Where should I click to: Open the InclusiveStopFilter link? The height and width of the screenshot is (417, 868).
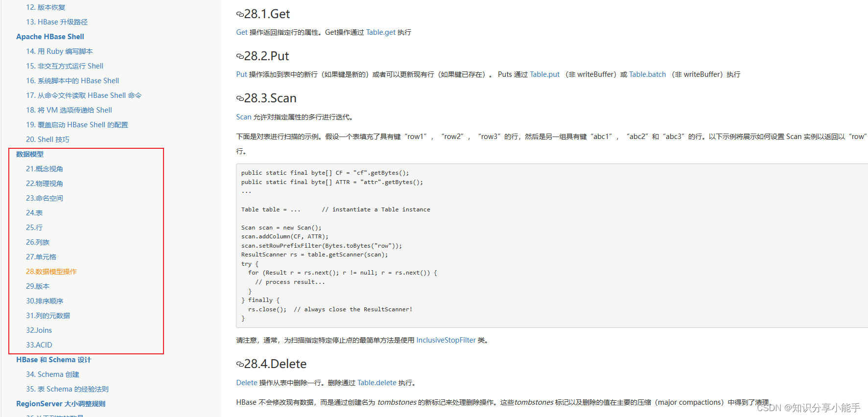(x=446, y=340)
